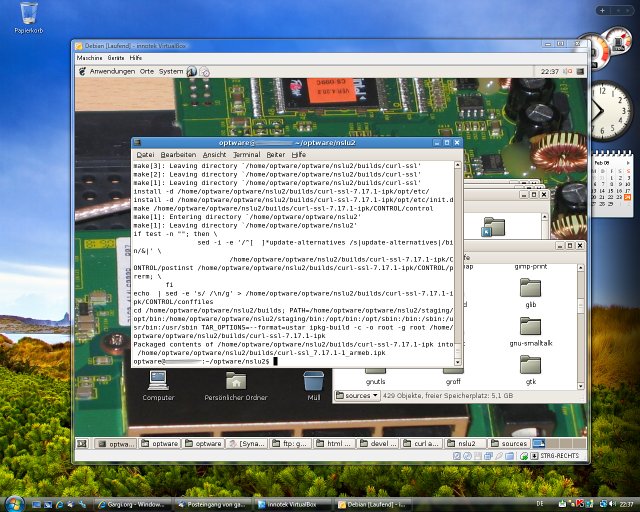Image resolution: width=640 pixels, height=512 pixels.
Task: Click the CD/DVD indicator in VirtualBox status bar
Action: pyautogui.click(x=467, y=456)
